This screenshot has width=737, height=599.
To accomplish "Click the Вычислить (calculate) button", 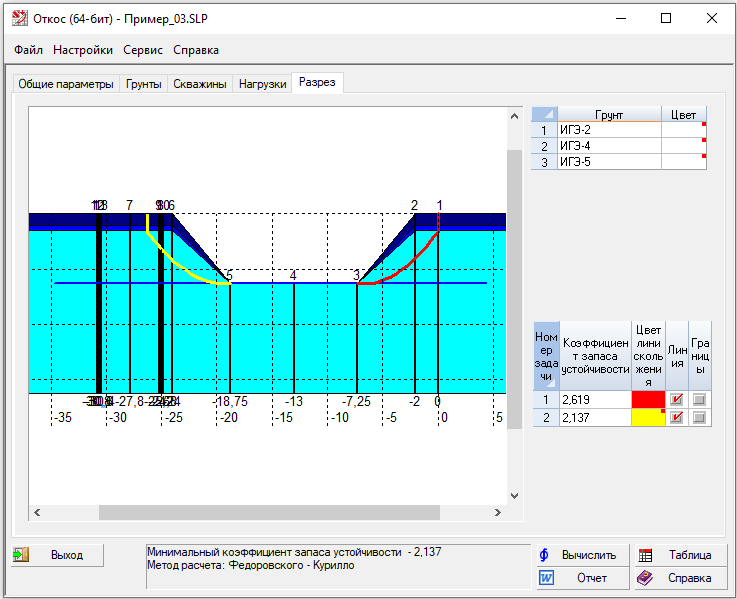I will coord(583,555).
